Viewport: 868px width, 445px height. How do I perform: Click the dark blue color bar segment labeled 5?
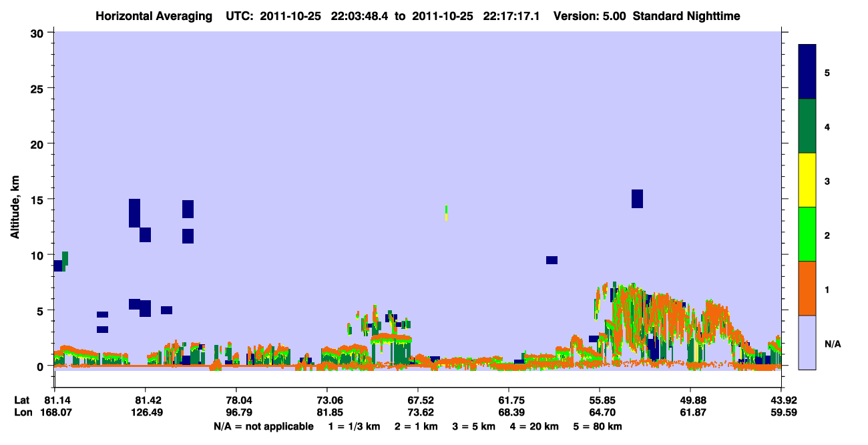click(807, 71)
